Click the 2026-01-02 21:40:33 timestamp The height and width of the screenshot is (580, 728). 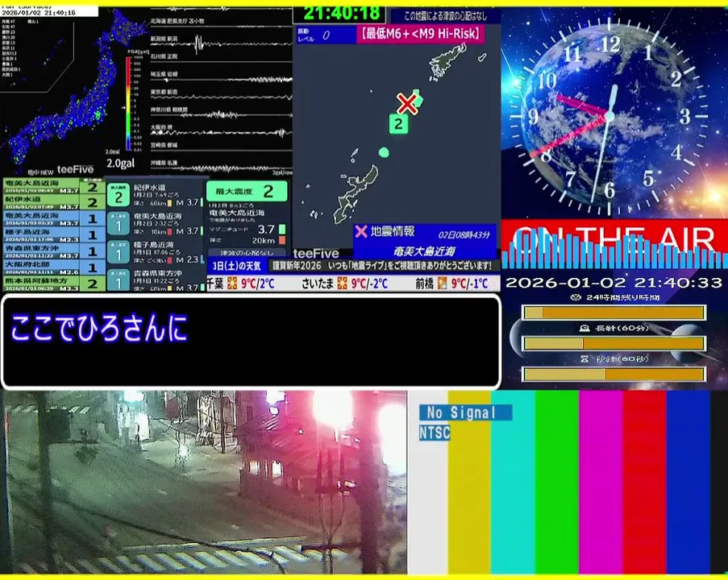point(614,283)
